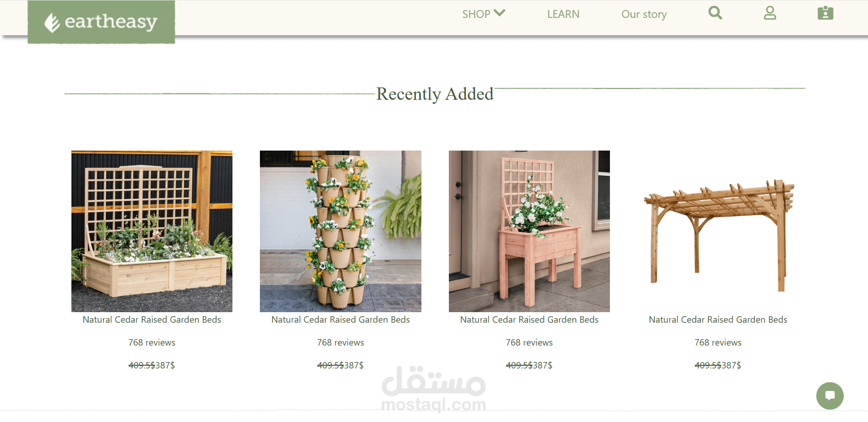The image size is (868, 422).
Task: Click the pergola product title link
Action: tap(718, 319)
